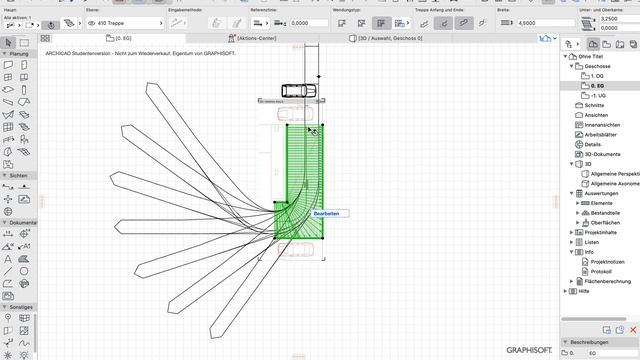Open the 3D view dropdown arrow beside tabs
This screenshot has width=640, height=360.
click(555, 38)
